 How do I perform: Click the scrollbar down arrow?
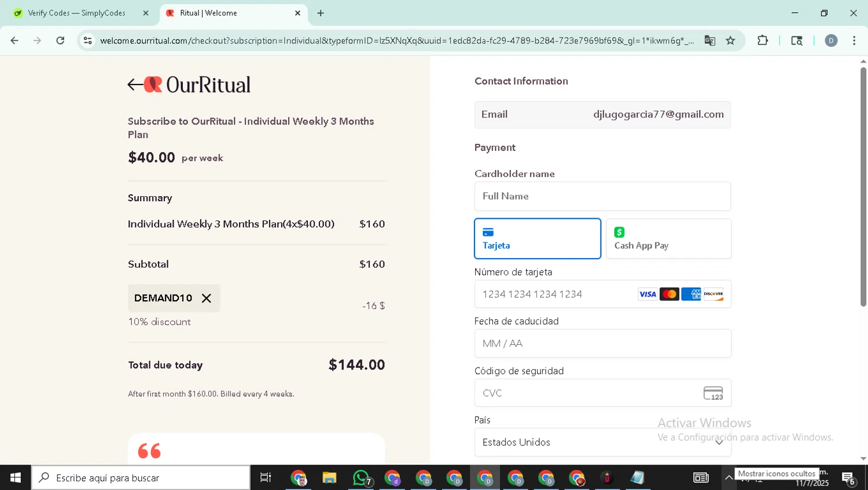tap(863, 459)
